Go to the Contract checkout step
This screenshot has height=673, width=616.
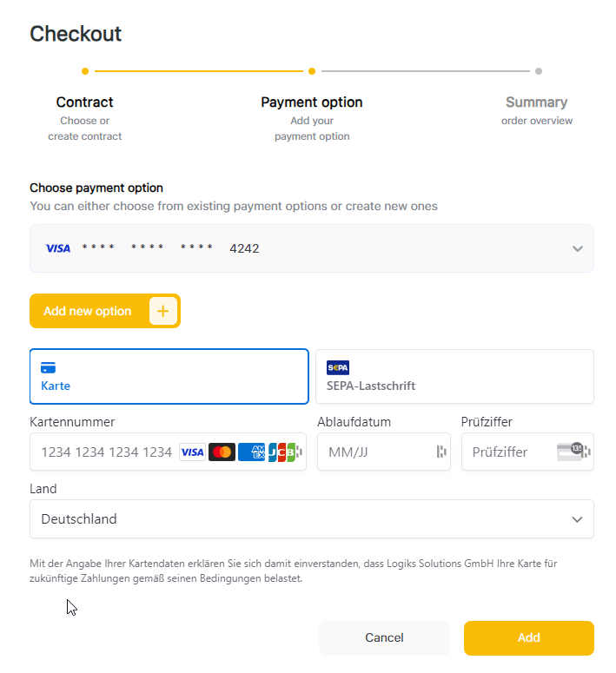[x=84, y=102]
